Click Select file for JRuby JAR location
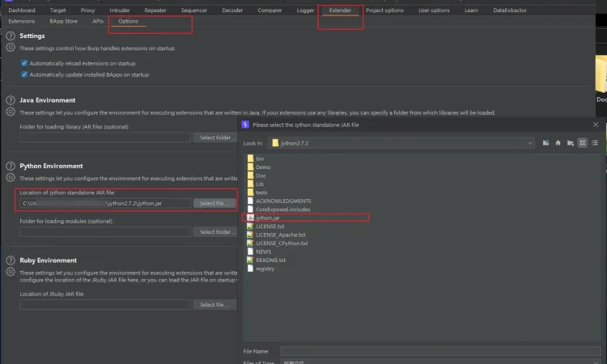607x364 pixels. pos(215,304)
